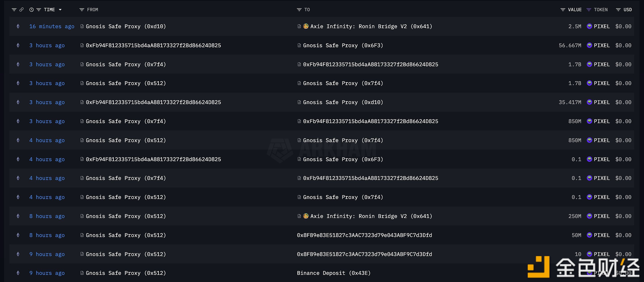Click Gnosis Safe Proxy (0xd10) sender in first row
This screenshot has width=644, height=282.
click(x=126, y=26)
